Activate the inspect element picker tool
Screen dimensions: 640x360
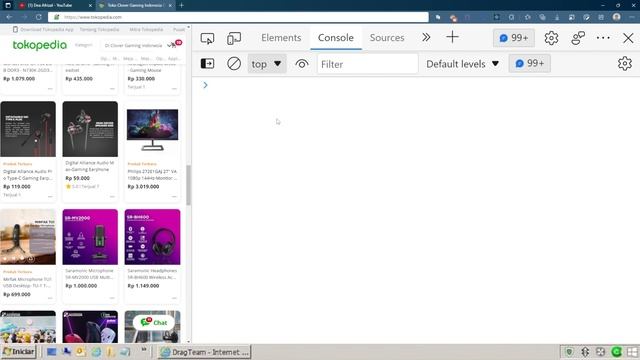207,38
